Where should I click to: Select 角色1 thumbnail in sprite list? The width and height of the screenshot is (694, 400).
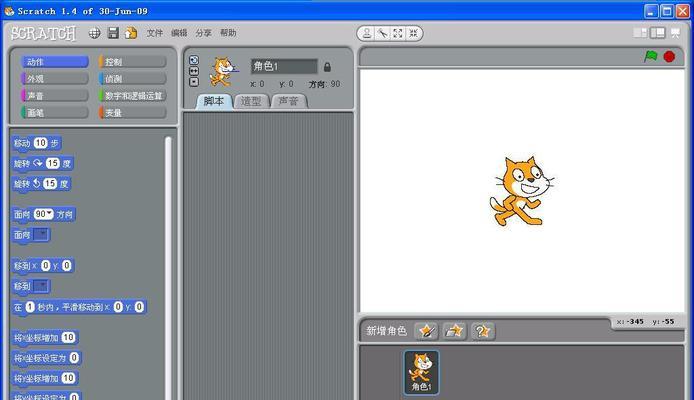[421, 372]
